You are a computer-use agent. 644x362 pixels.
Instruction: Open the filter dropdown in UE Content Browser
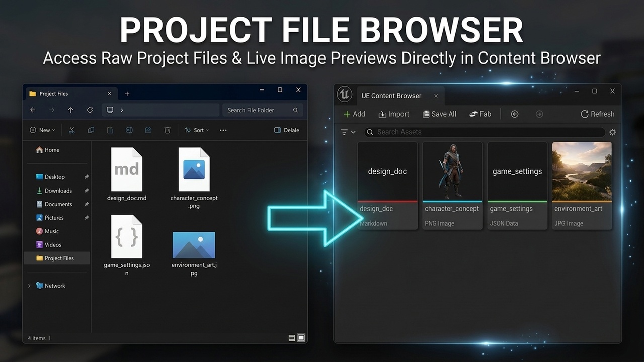(x=348, y=132)
